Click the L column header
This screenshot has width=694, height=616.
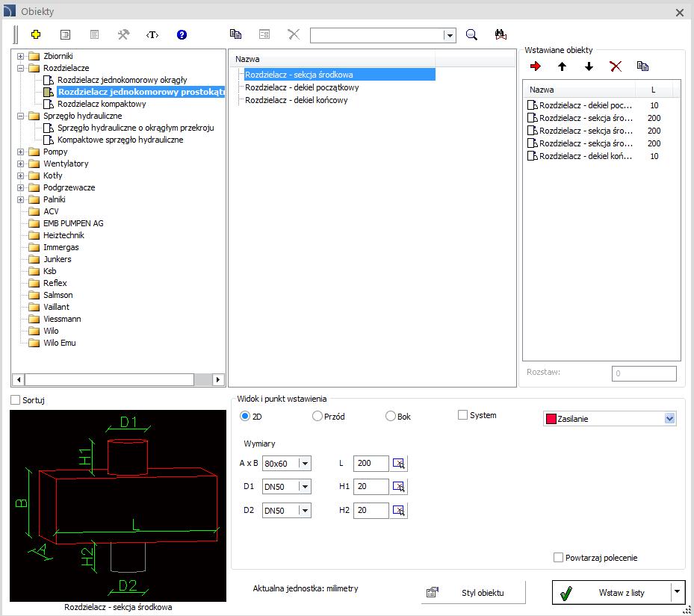click(654, 90)
